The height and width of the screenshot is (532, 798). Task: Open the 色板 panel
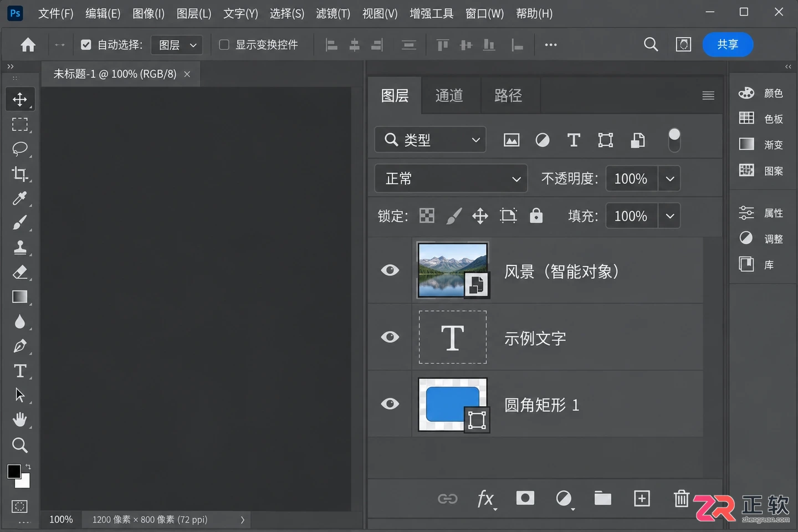tap(761, 119)
